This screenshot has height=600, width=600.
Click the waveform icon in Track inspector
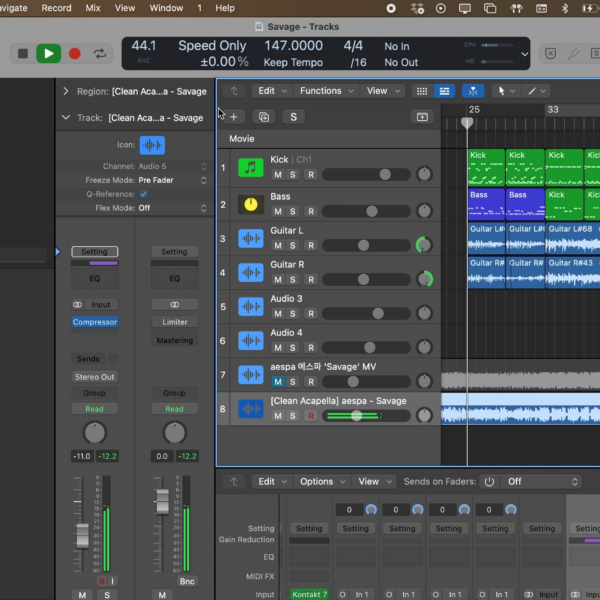click(152, 145)
